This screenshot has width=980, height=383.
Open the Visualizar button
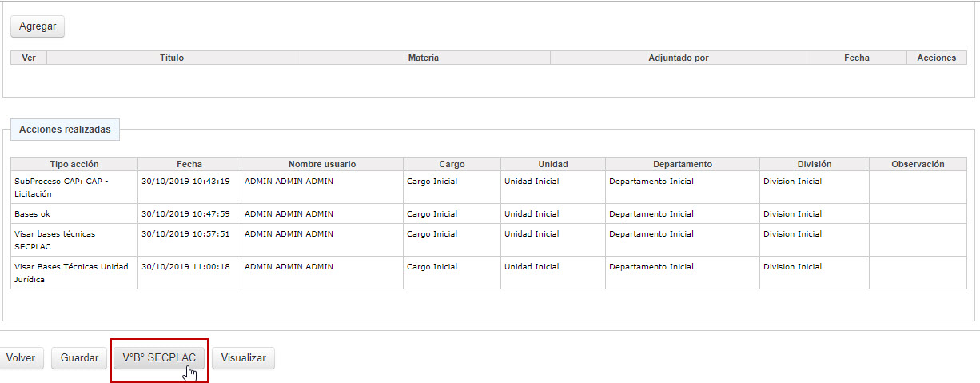tap(243, 358)
